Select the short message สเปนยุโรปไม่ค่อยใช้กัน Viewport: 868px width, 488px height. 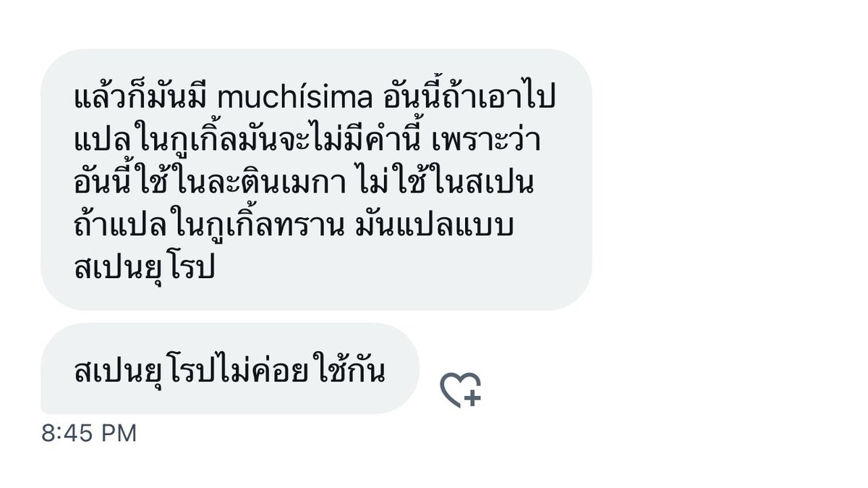point(230,369)
